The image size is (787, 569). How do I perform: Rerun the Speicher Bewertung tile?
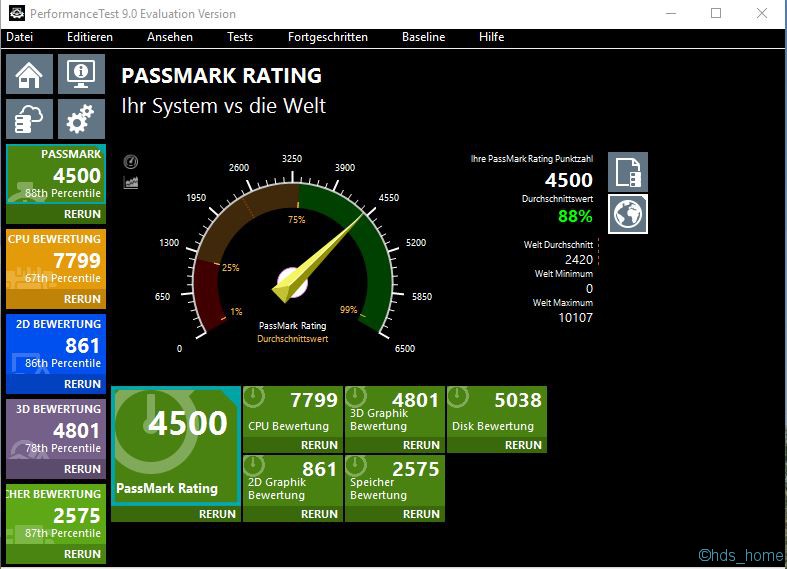pos(421,514)
